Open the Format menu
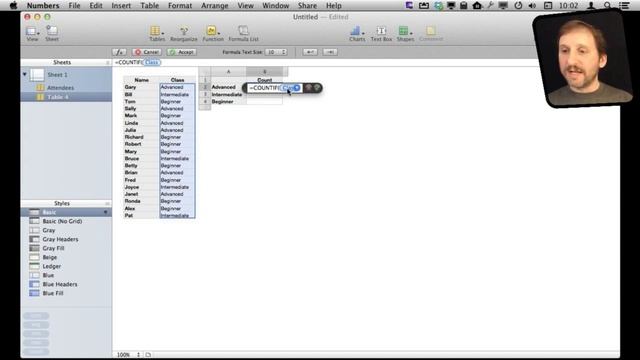The width and height of the screenshot is (640, 360). [180, 5]
